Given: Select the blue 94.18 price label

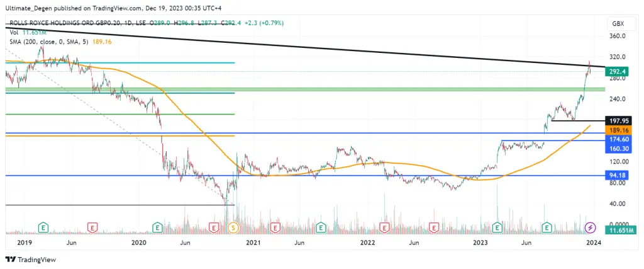Looking at the screenshot, I should (617, 176).
